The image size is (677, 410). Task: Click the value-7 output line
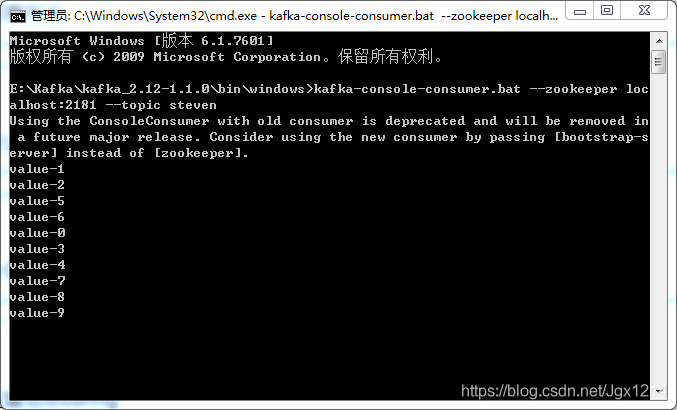pyautogui.click(x=37, y=281)
